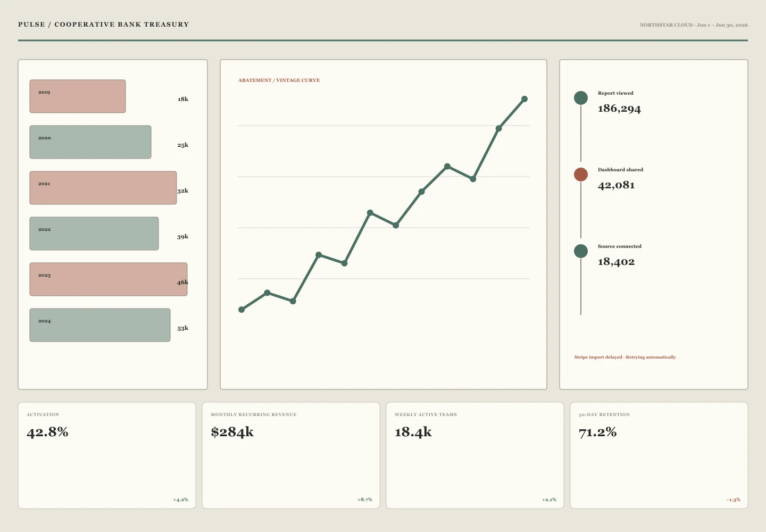The height and width of the screenshot is (532, 766).
Task: Click the "NORTHSTAR CLOUD · Jun 1 – Jun 30, 2026" date range
Action: [694, 25]
